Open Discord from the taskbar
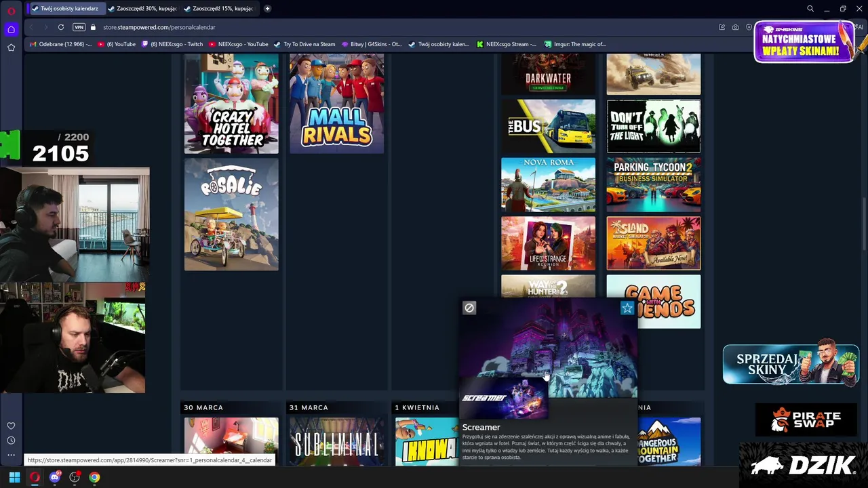 click(54, 477)
